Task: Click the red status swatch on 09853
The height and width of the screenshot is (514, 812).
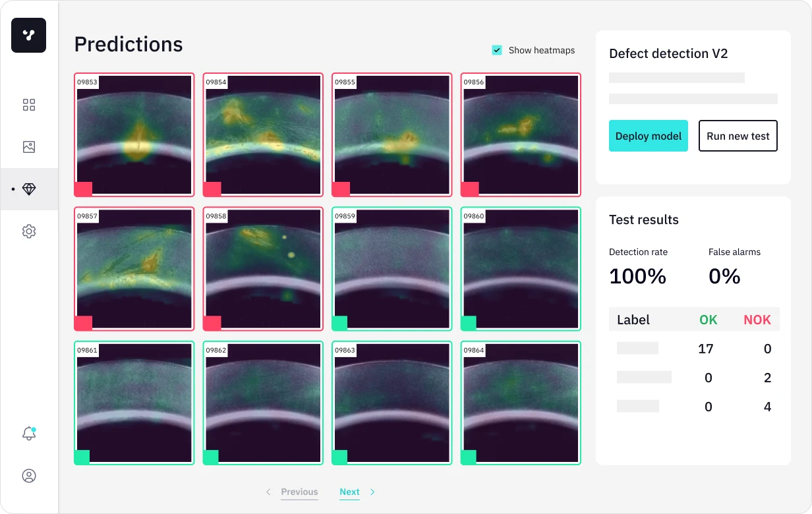Action: pyautogui.click(x=83, y=189)
